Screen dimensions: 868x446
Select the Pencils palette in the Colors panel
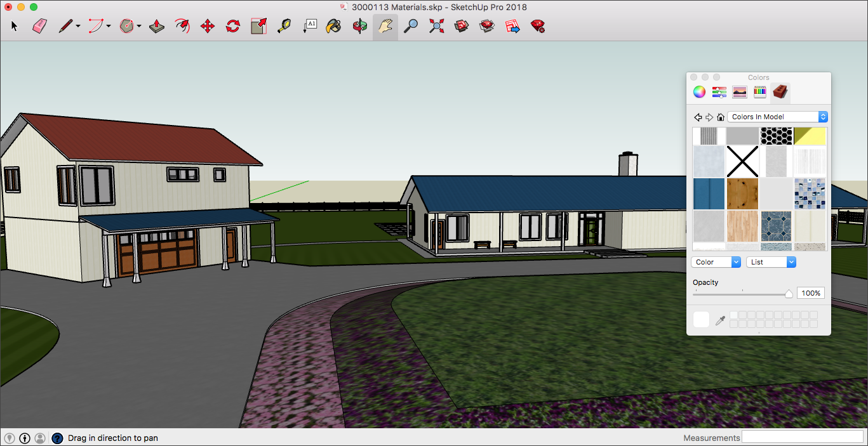(760, 92)
